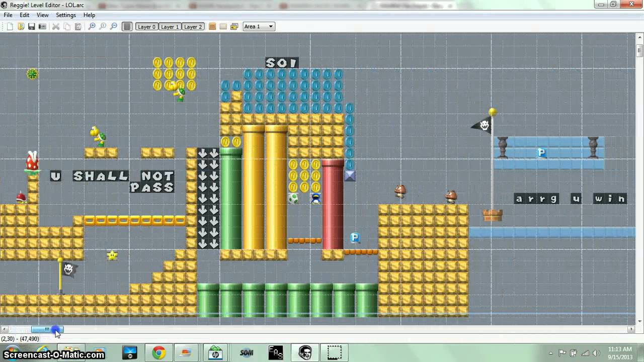Select the red piranha plant sprite
This screenshot has height=362, width=644.
click(x=32, y=162)
